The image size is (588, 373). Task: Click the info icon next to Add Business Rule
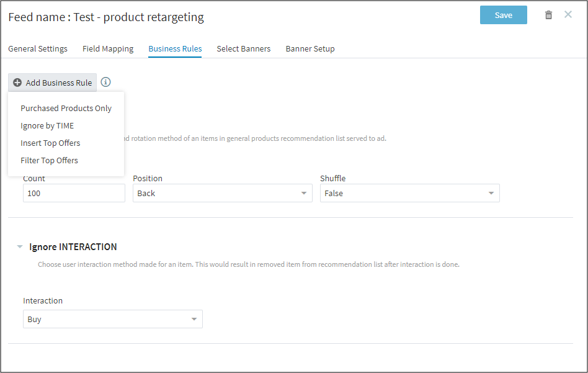tap(105, 82)
